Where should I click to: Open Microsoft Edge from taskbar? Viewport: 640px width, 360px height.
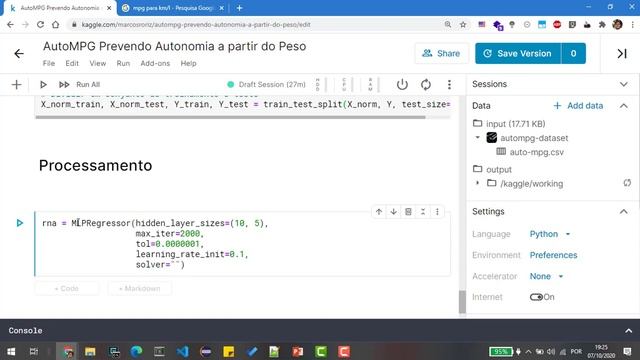pyautogui.click(x=136, y=351)
